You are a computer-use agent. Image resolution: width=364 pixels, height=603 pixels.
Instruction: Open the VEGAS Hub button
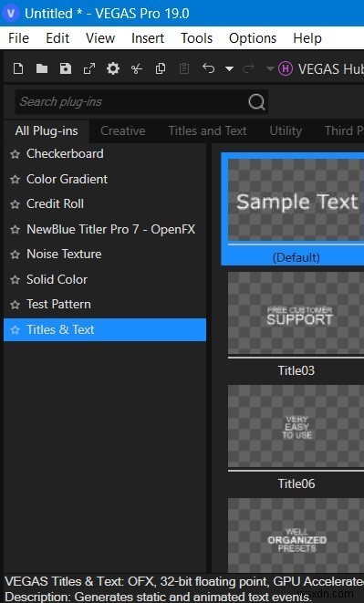coord(320,68)
